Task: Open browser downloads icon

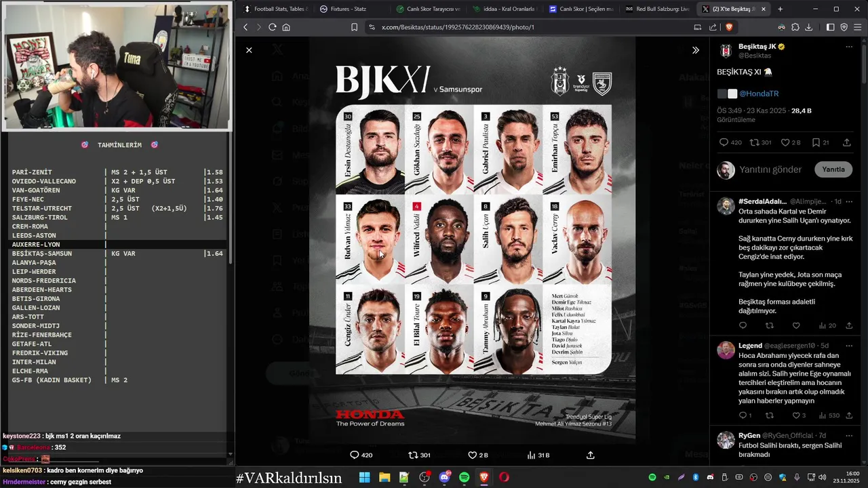Action: (808, 27)
